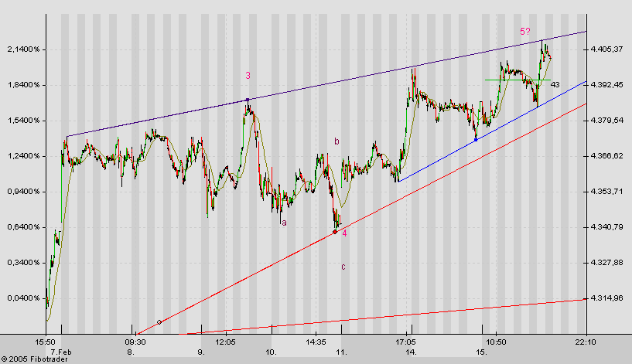Click the 4.366,62 price axis label
The width and height of the screenshot is (632, 364).
(606, 156)
